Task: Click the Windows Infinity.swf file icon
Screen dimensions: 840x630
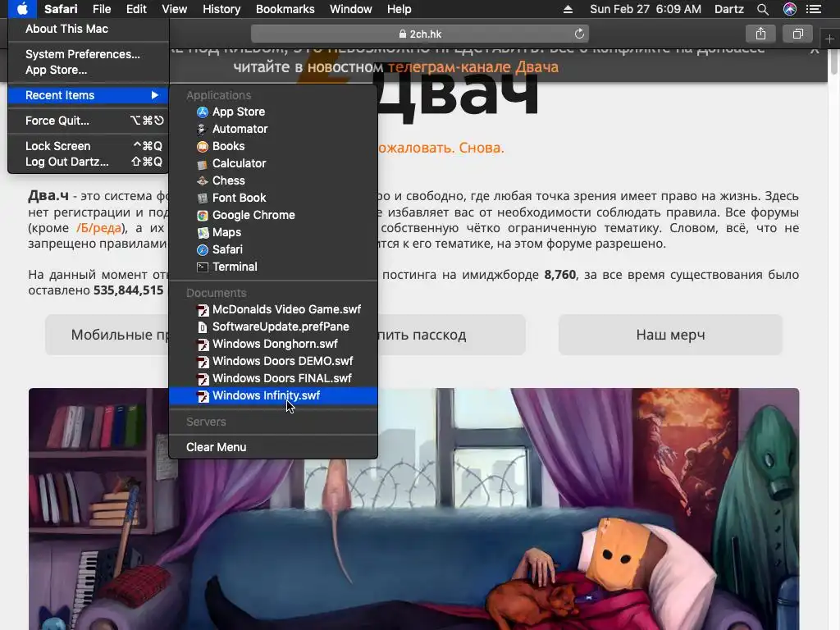Action: (203, 396)
